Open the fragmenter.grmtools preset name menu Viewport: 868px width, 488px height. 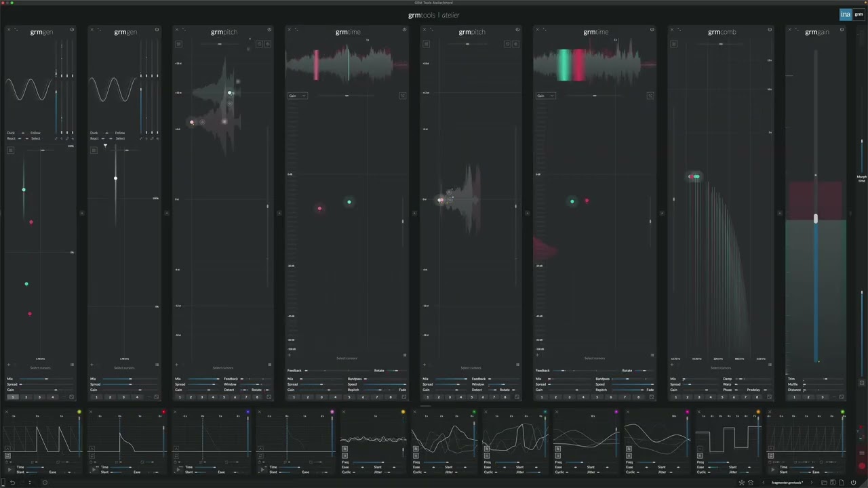(787, 483)
